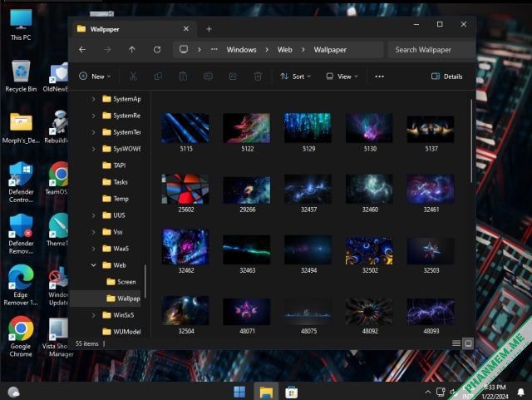Expand hidden breadcrumb path ellipsis
Screen dimensions: 532x400
[x=214, y=50]
